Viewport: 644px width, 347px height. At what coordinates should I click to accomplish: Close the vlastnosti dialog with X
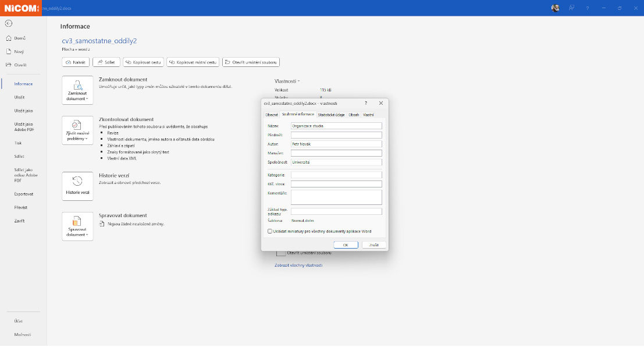coord(380,104)
